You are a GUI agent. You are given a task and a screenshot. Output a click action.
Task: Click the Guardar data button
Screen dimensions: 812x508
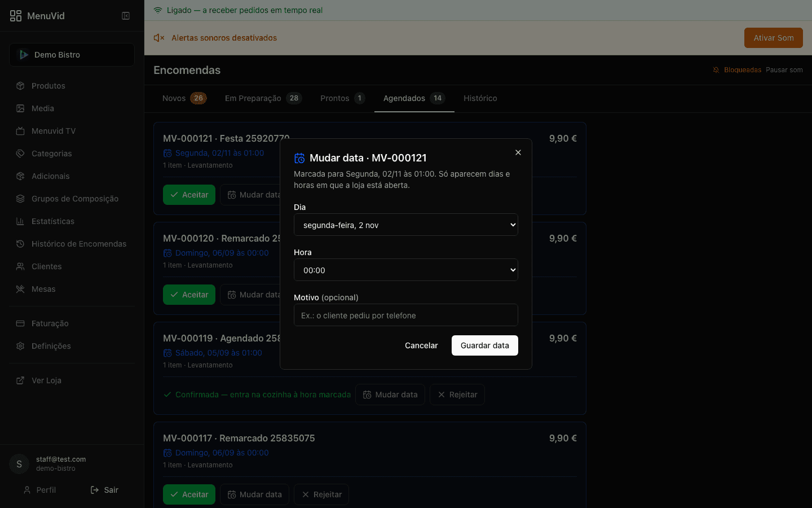[x=485, y=345]
